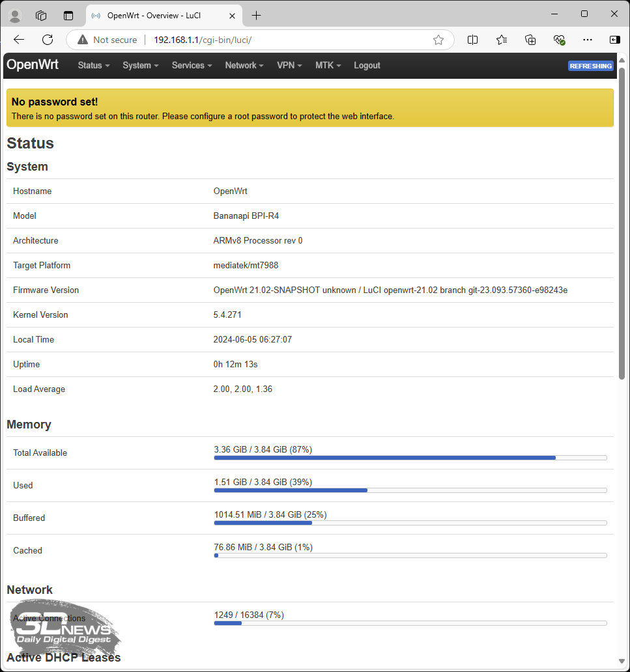The height and width of the screenshot is (672, 630).
Task: Open split screen view
Action: click(472, 40)
